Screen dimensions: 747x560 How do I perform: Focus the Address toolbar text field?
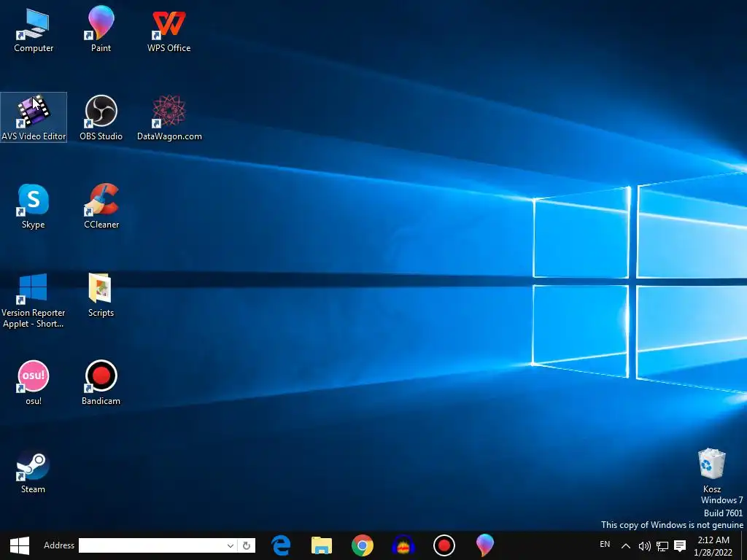[x=152, y=545]
